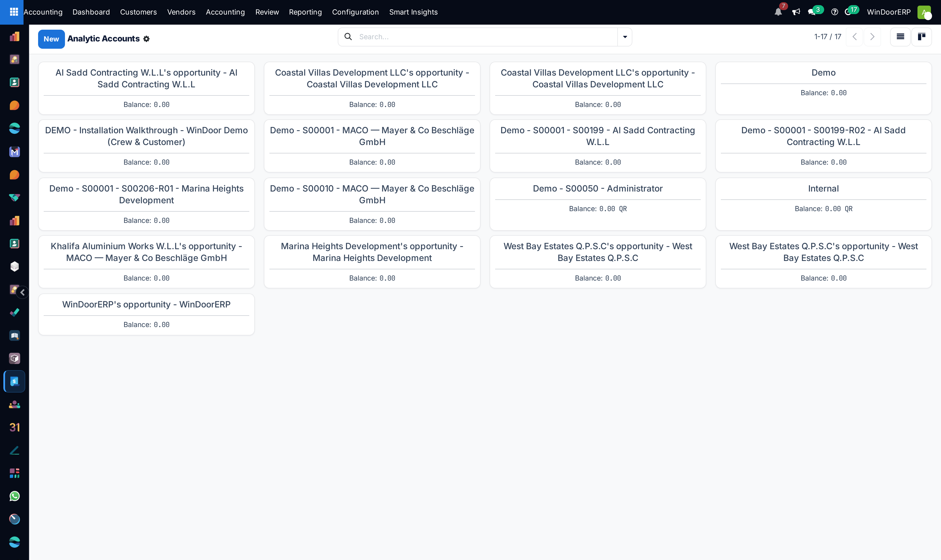
Task: Switch to list view
Action: [900, 37]
